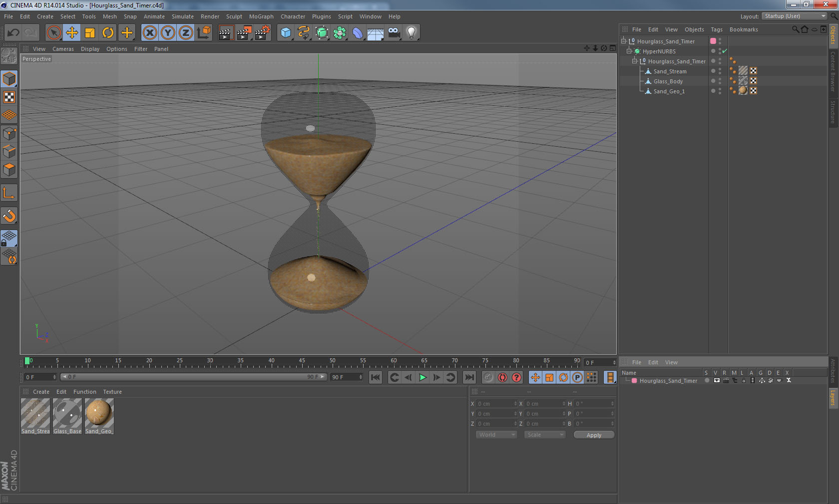Screen dimensions: 839x504
Task: Render to Picture Viewer
Action: [244, 33]
